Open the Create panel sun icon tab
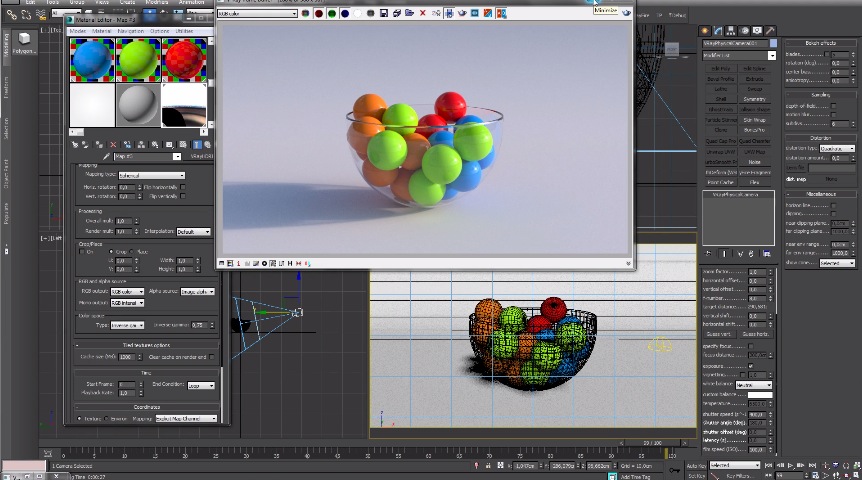Screen dimensions: 862x480 click(706, 32)
